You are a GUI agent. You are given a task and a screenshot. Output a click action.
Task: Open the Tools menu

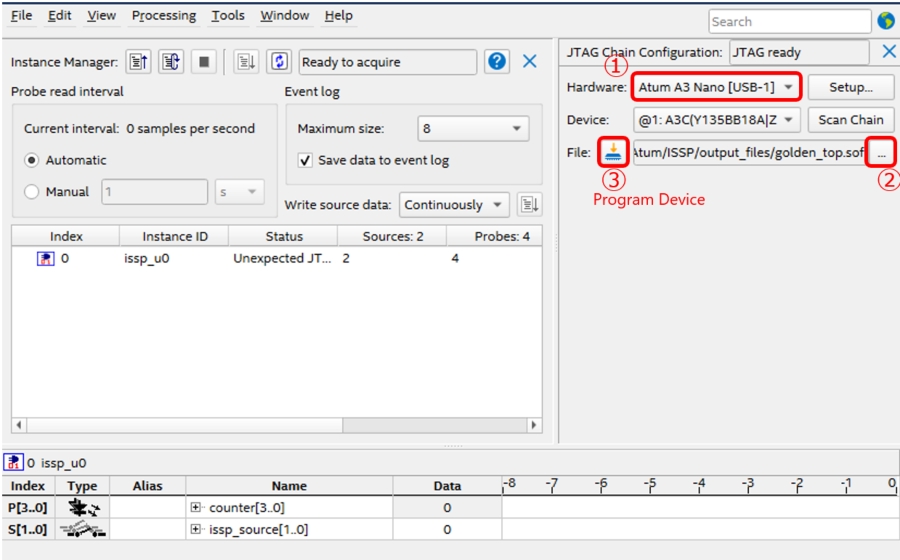pos(228,16)
